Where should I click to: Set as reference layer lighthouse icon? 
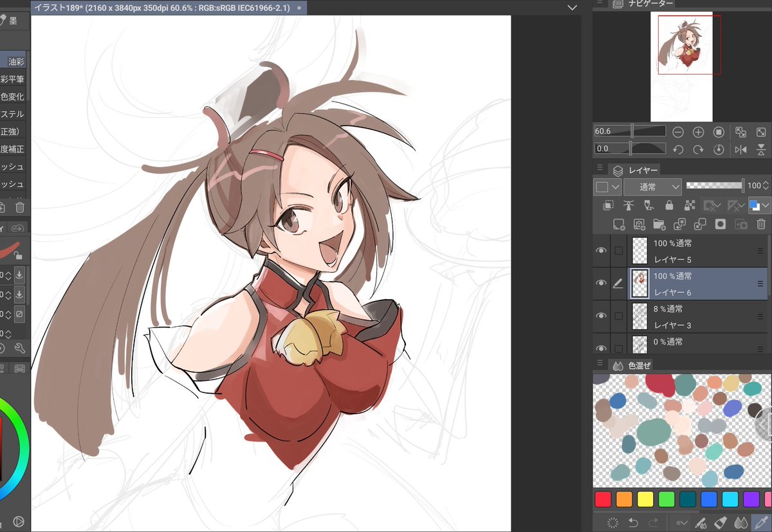click(x=629, y=205)
